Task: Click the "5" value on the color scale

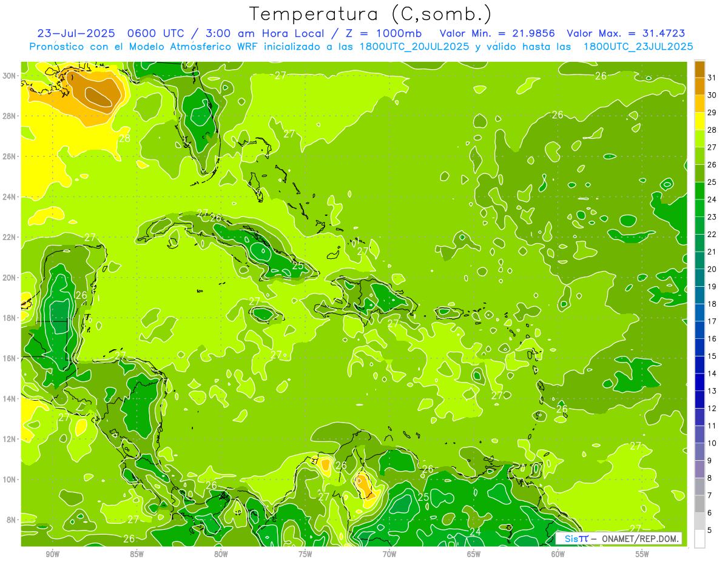Action: 709,530
